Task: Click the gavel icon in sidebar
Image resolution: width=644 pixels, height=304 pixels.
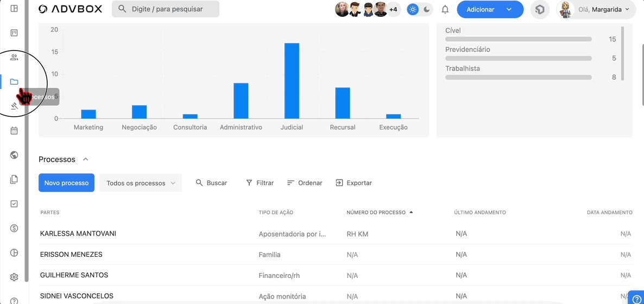Action: tap(14, 106)
